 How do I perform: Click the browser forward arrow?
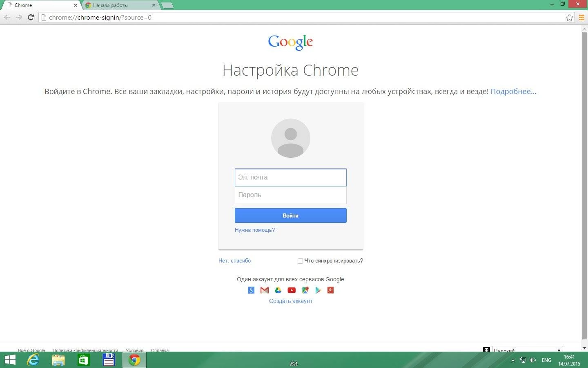(x=19, y=17)
